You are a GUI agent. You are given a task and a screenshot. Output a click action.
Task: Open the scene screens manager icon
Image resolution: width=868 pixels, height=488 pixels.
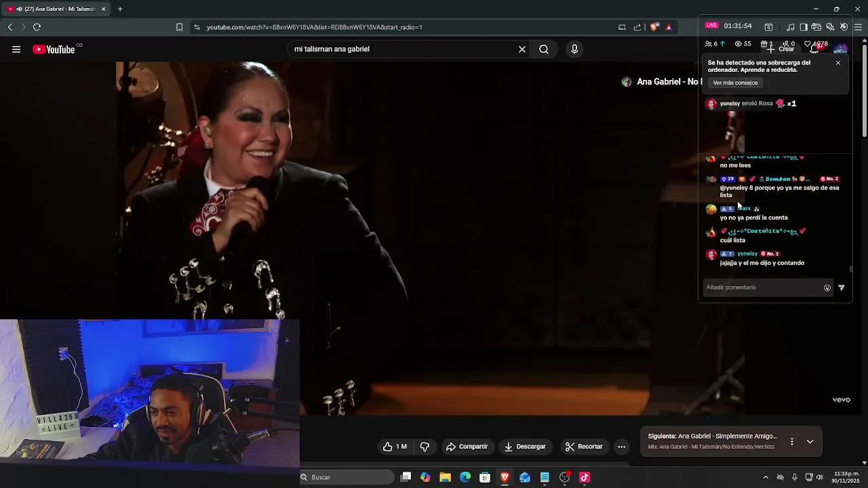pos(816,27)
